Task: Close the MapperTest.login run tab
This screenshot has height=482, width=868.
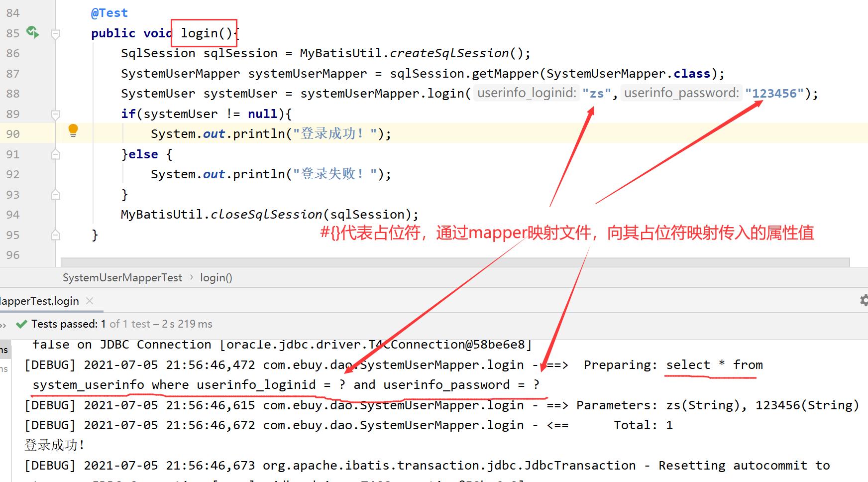Action: coord(90,301)
